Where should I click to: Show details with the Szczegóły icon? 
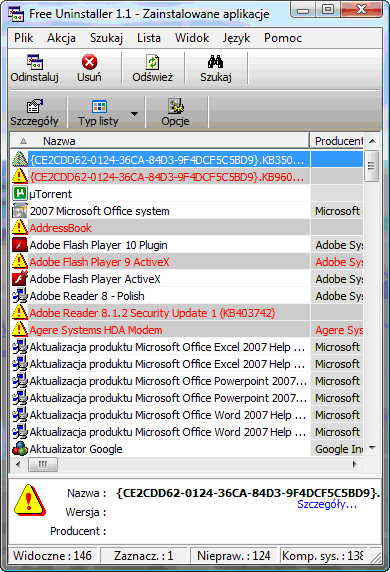tap(35, 106)
